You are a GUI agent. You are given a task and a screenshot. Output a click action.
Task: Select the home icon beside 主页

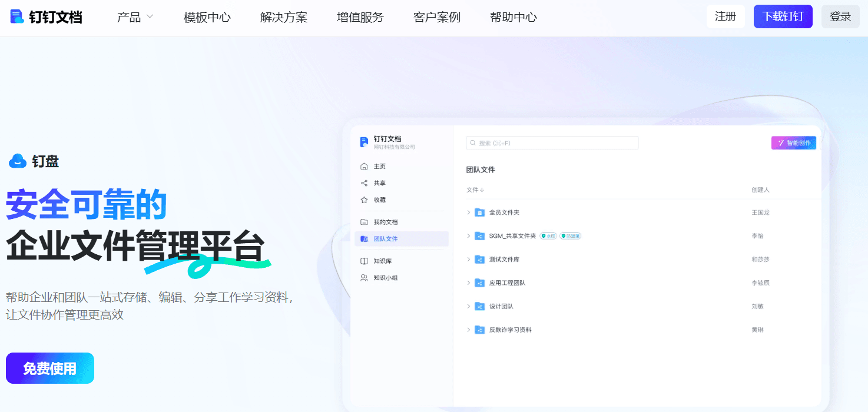(364, 167)
